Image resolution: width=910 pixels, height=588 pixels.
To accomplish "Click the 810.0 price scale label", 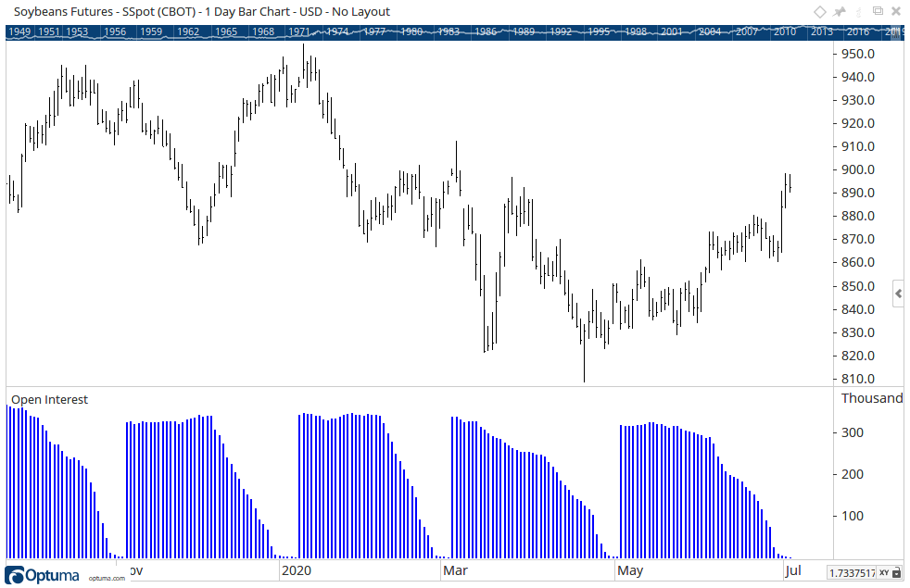I will click(858, 379).
